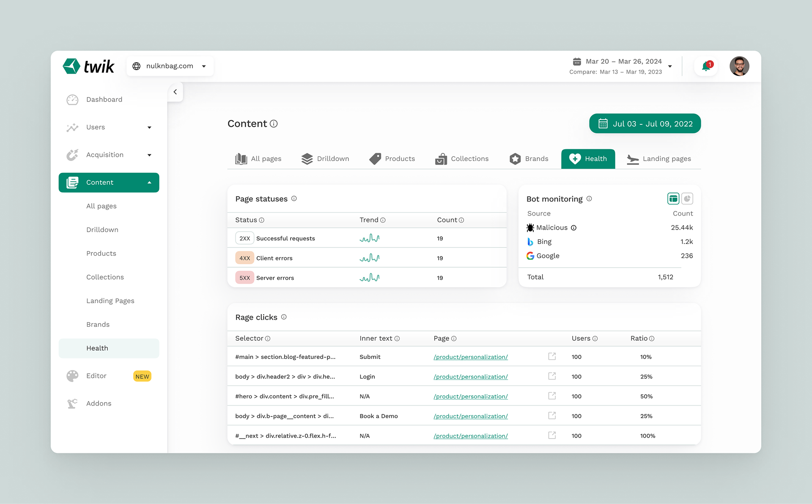Click the Status column info icon

click(261, 220)
